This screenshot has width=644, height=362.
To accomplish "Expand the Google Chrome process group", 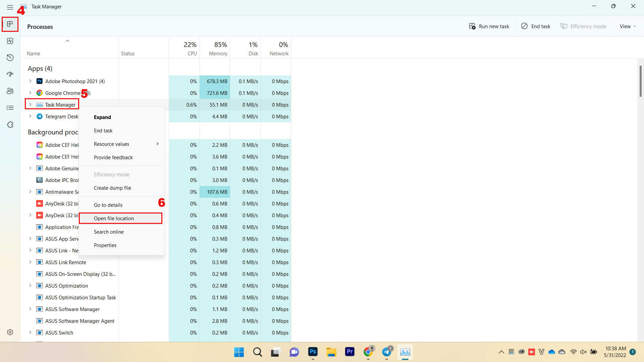I will [x=30, y=93].
